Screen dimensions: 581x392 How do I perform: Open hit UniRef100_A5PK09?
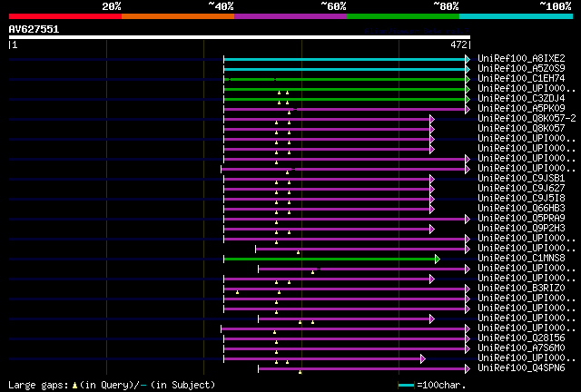pos(521,108)
